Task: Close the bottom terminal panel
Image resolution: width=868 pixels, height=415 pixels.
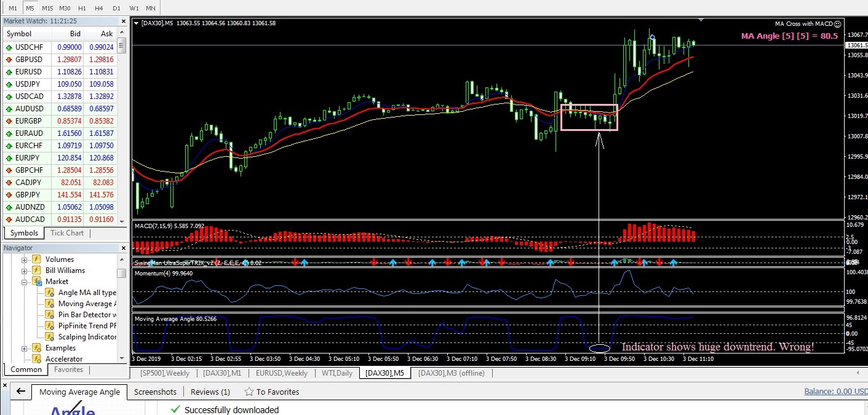Action: [4, 387]
